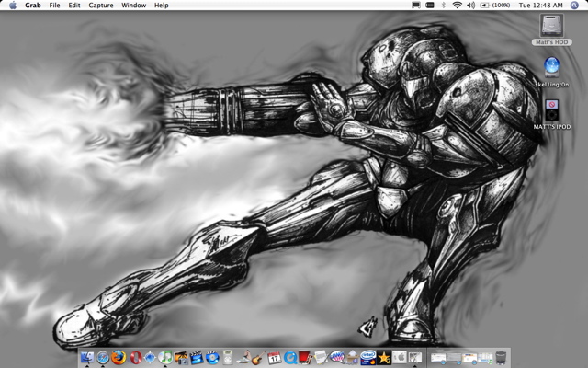588x368 pixels.
Task: Open the File menu
Action: pos(54,6)
